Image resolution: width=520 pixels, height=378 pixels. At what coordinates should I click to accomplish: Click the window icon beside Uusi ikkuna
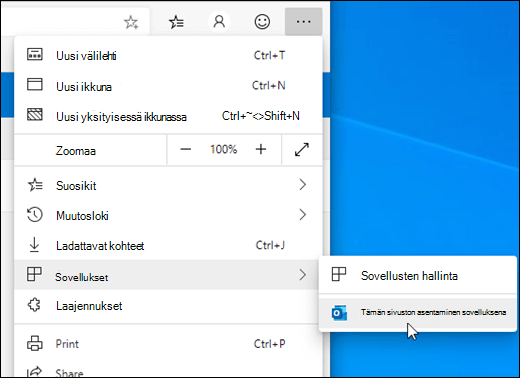(35, 84)
